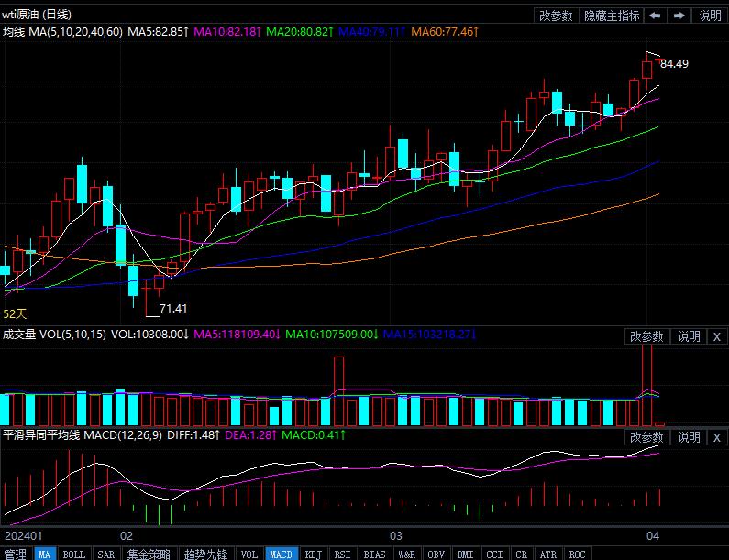Toggle the MA indicator tab

tap(44, 554)
